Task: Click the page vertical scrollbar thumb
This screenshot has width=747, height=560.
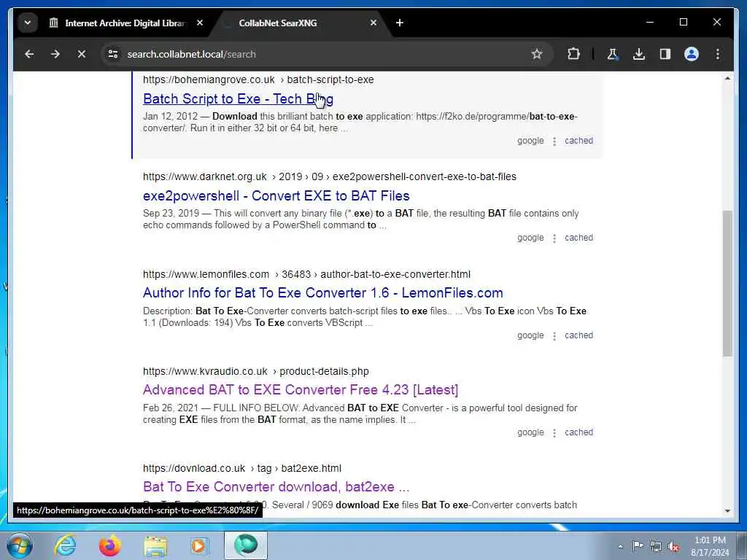Action: tap(727, 283)
